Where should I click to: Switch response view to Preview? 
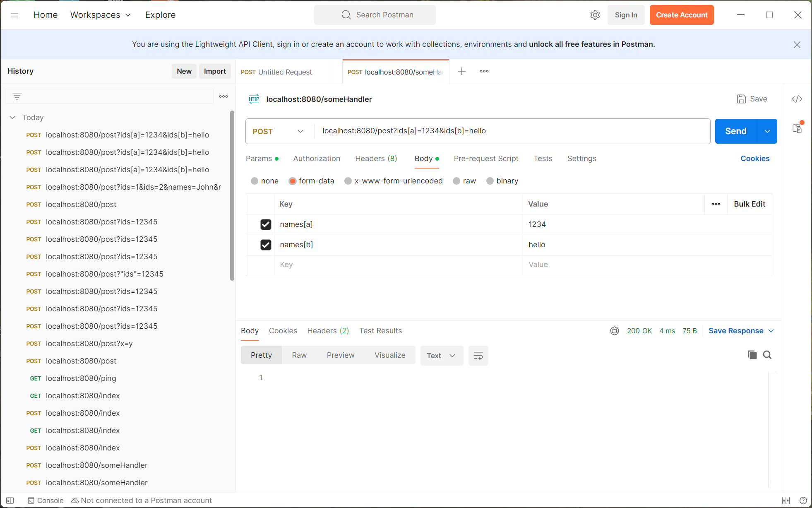click(341, 355)
